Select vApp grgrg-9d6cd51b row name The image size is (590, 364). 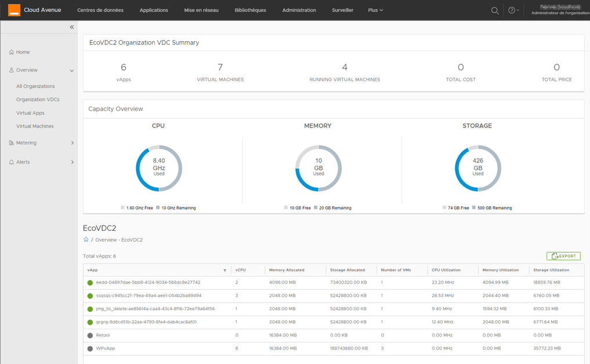click(x=146, y=322)
